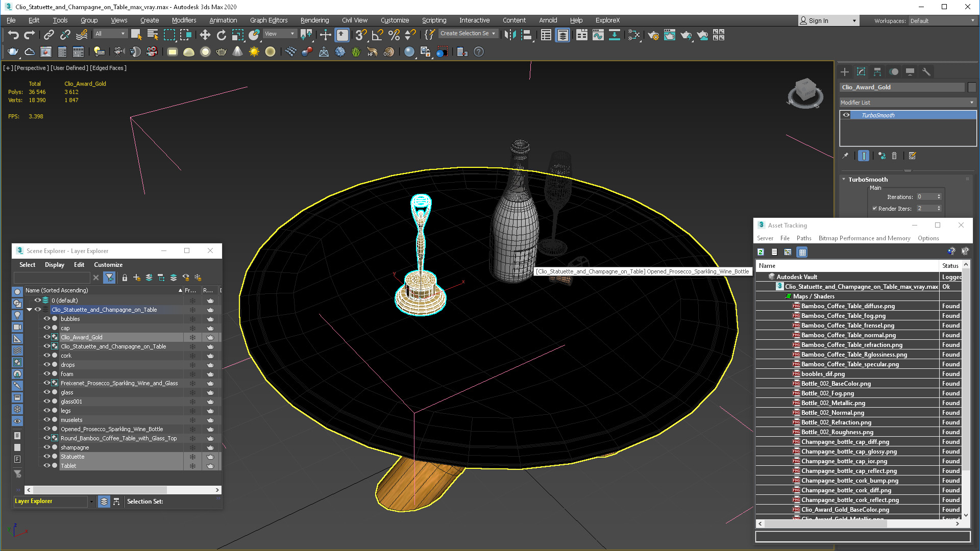Open the Rendering menu in the menu bar
980x551 pixels.
314,19
